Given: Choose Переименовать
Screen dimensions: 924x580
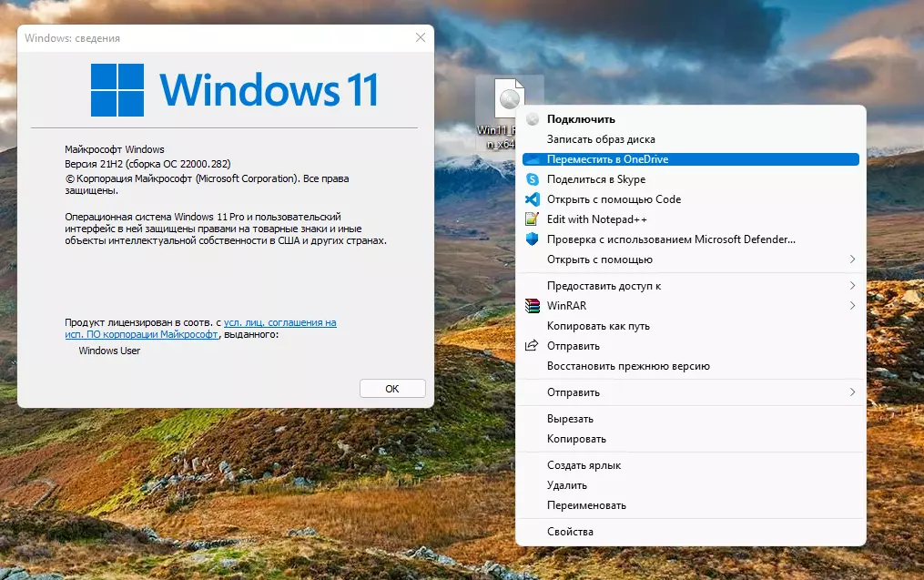Looking at the screenshot, I should click(691, 505).
